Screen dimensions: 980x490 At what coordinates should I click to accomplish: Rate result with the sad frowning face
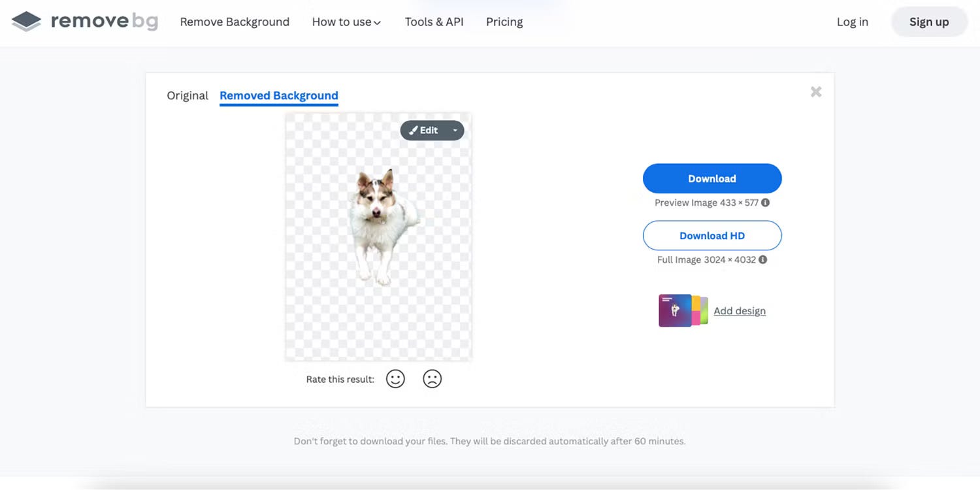[432, 379]
